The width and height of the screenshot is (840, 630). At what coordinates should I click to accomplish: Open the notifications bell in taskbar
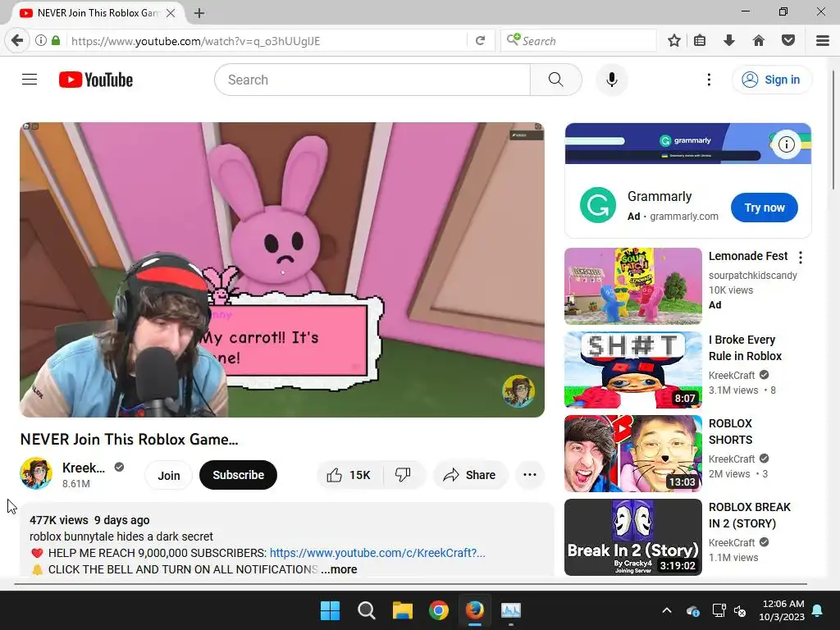[x=818, y=610]
